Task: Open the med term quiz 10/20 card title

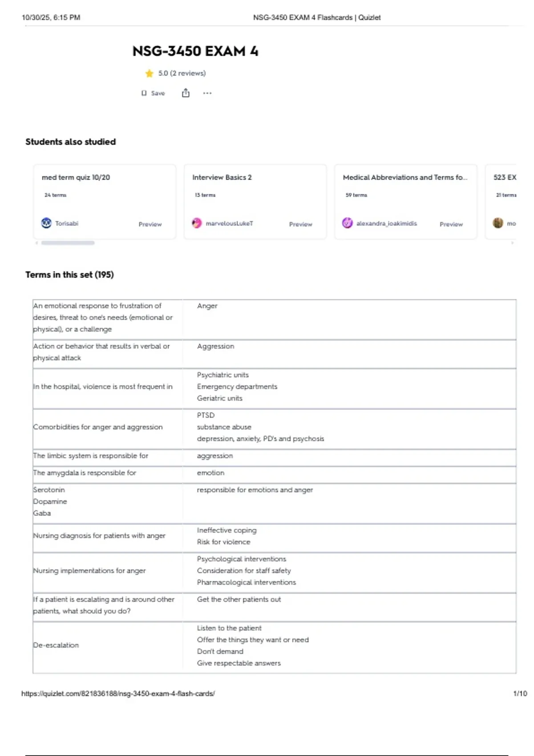Action: (x=76, y=177)
